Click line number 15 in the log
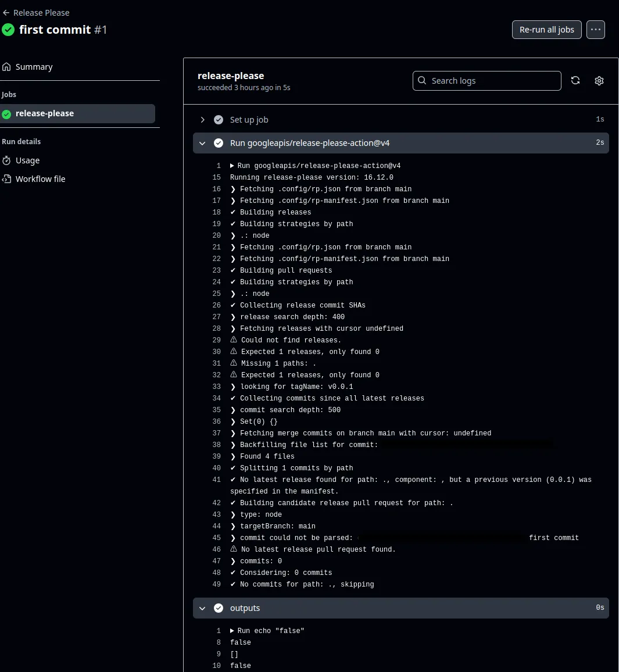The height and width of the screenshot is (672, 619). (216, 177)
